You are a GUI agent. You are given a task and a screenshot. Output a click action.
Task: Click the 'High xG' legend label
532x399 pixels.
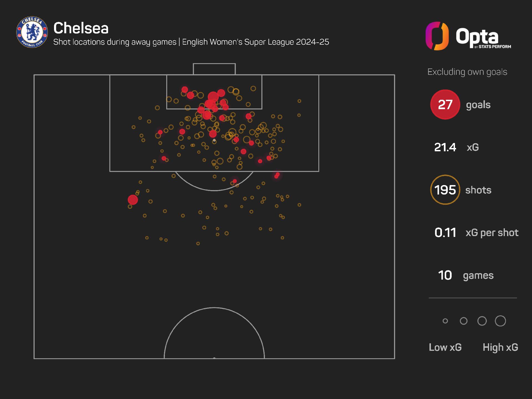[x=500, y=347]
